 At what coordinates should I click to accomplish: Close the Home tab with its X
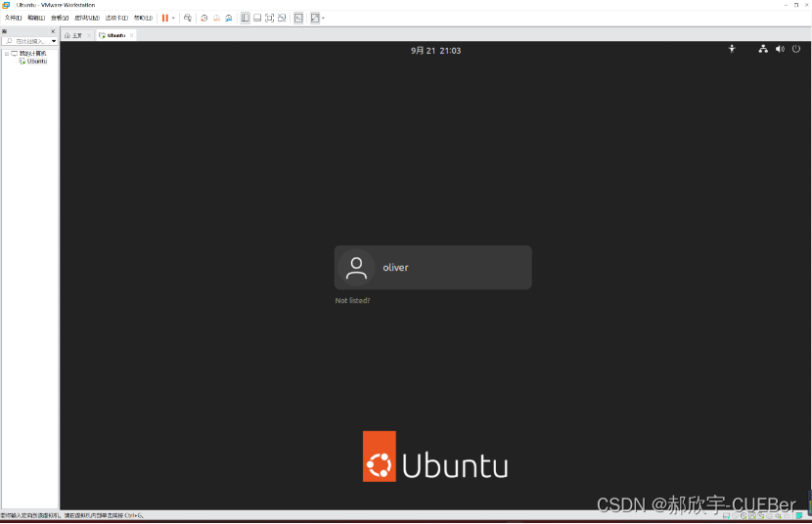coord(89,36)
